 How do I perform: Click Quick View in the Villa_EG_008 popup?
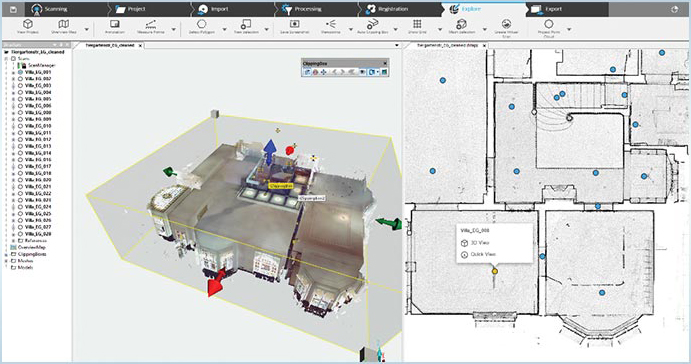point(483,254)
